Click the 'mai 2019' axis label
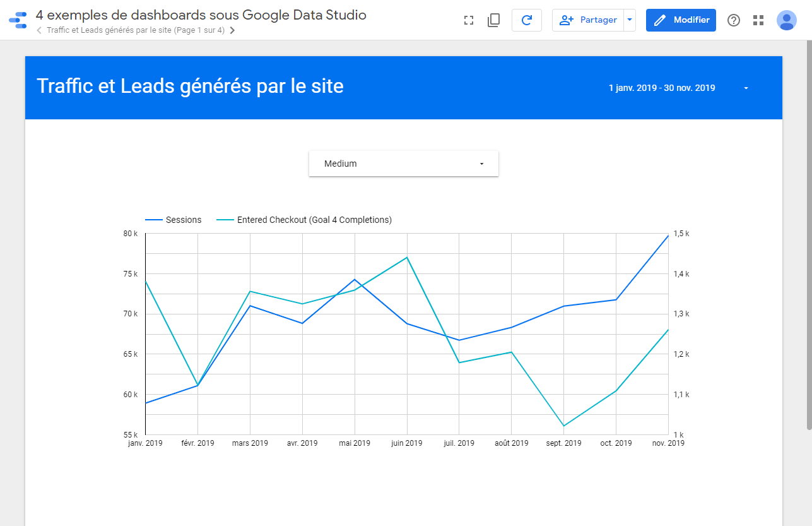Image resolution: width=812 pixels, height=526 pixels. coord(354,443)
